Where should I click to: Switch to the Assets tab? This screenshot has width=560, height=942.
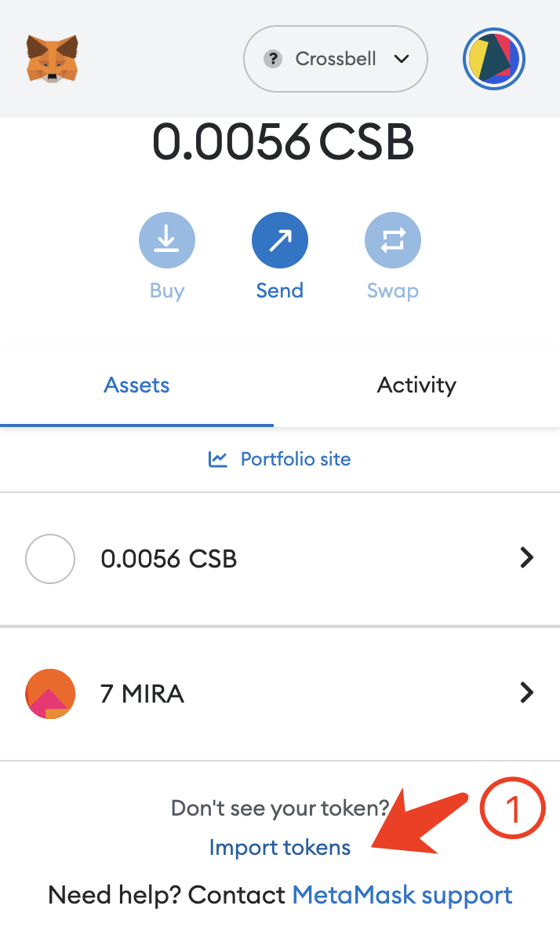pos(136,385)
